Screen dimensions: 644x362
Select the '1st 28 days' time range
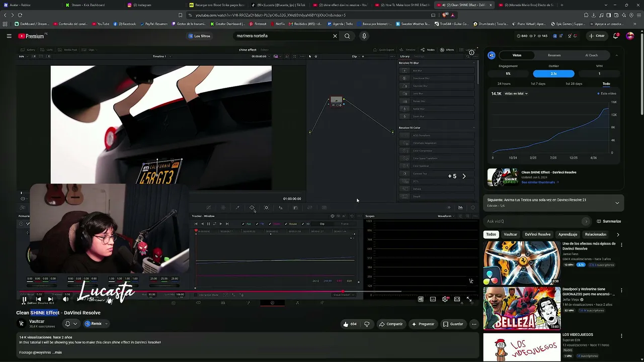574,83
